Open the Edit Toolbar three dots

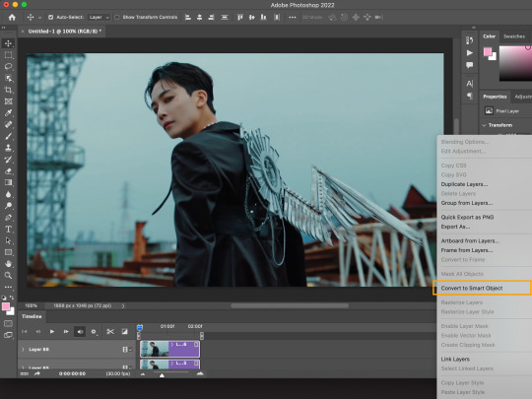(x=8, y=287)
